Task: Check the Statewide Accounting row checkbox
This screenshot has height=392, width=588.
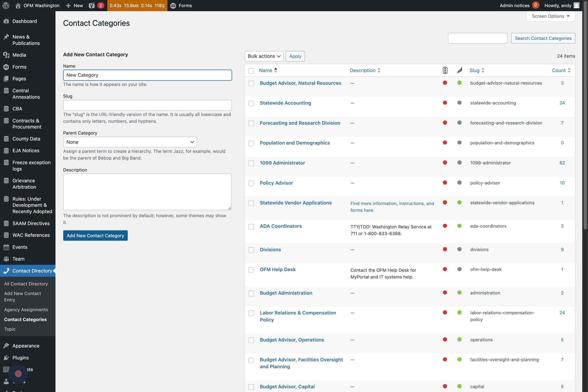Action: (251, 103)
